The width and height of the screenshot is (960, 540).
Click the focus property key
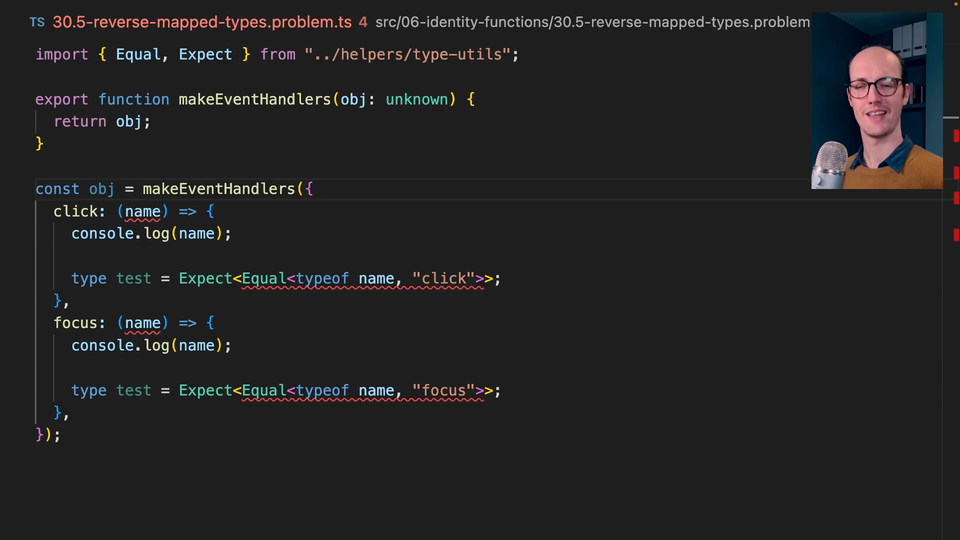click(x=78, y=323)
